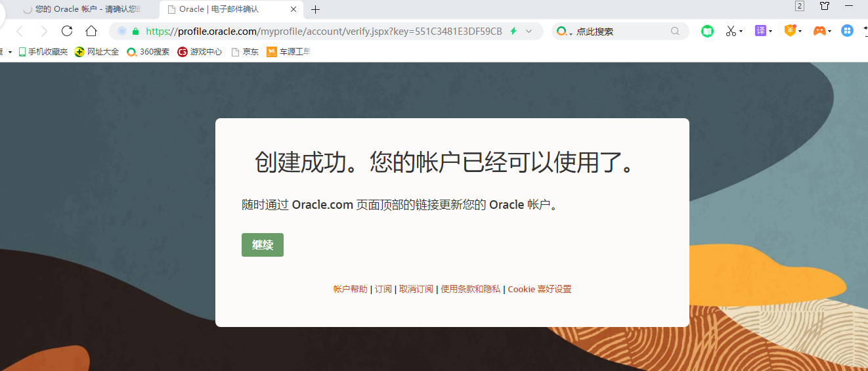Expand the address bar history dropdown

click(529, 31)
